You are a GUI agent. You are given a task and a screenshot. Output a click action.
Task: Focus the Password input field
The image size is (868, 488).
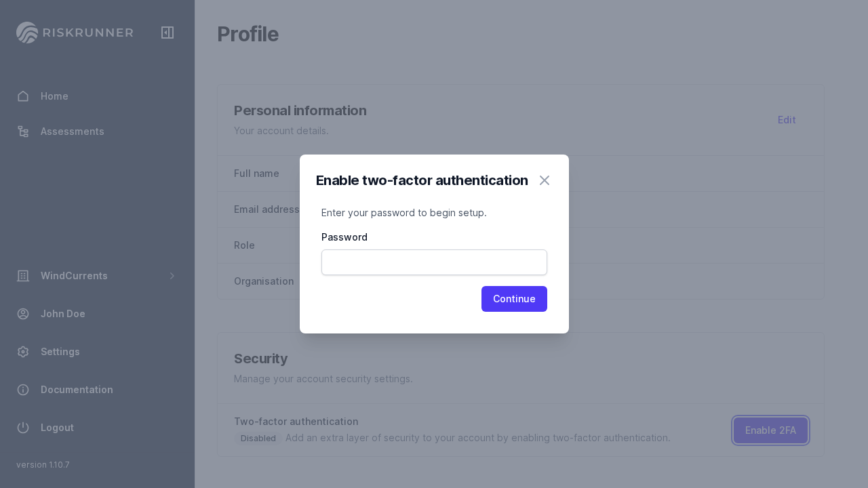(434, 262)
